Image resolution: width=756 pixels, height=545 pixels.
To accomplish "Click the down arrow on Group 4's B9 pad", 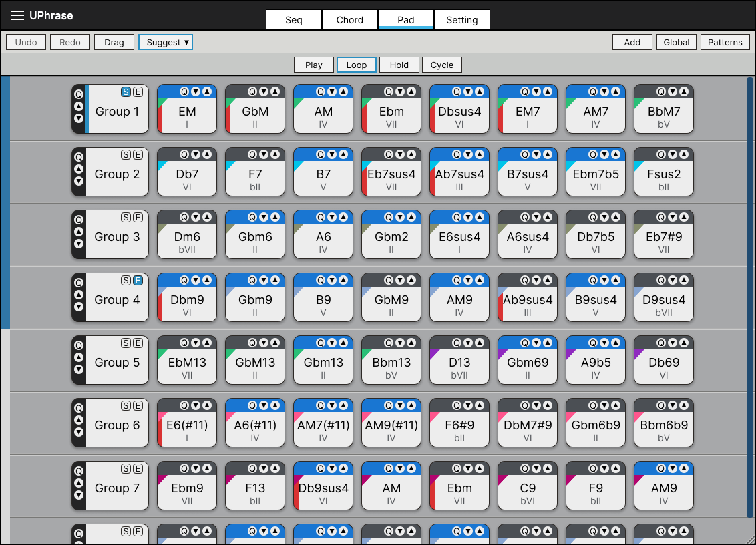I will click(332, 280).
